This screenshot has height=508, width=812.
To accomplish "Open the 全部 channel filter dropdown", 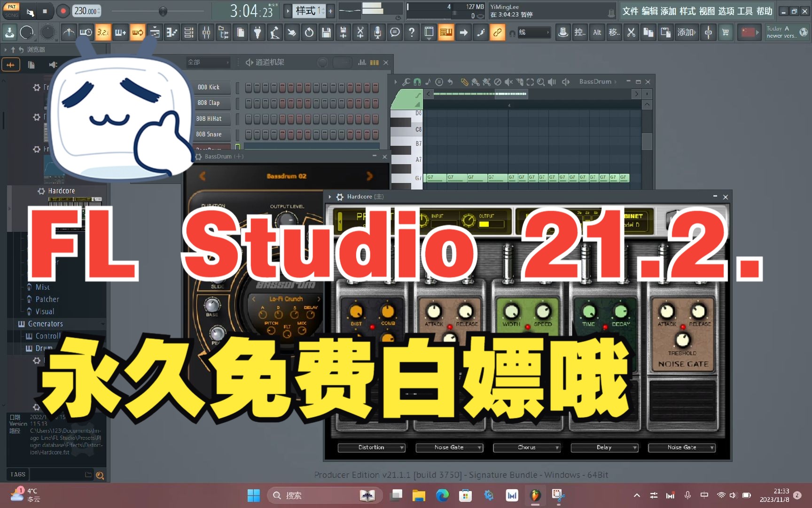I will (208, 62).
